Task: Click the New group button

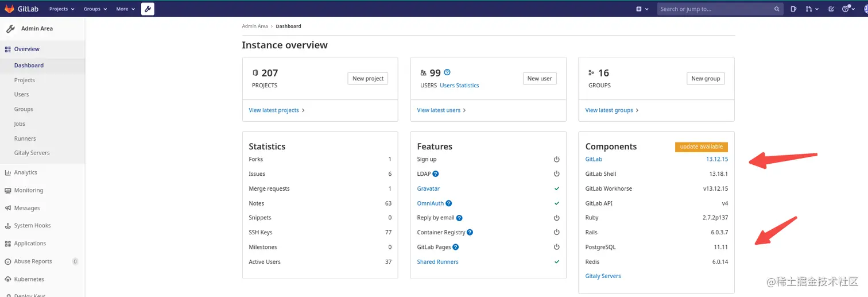Action: coord(706,79)
